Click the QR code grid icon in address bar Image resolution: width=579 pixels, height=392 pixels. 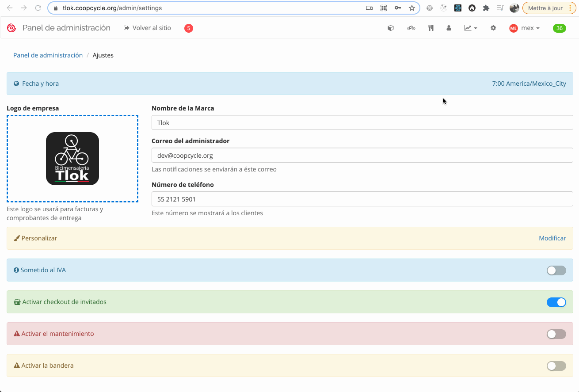pyautogui.click(x=384, y=8)
